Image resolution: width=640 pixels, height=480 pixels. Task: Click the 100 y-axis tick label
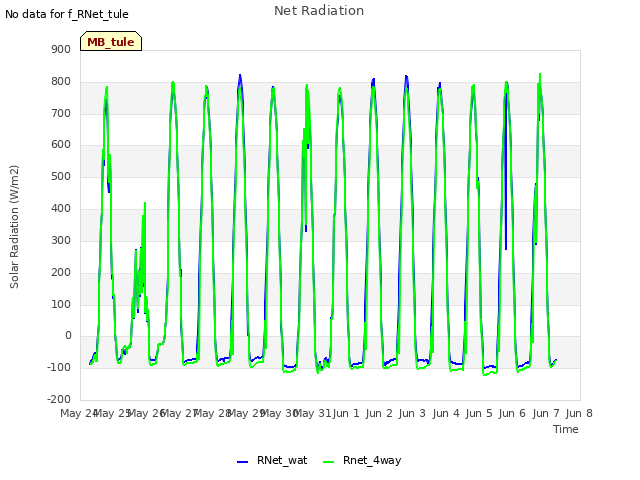point(61,304)
